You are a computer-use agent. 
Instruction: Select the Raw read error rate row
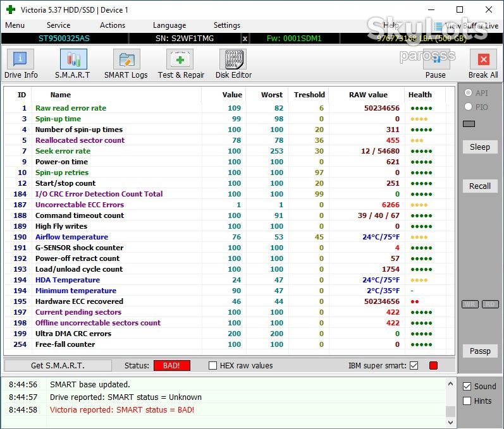[x=230, y=108]
